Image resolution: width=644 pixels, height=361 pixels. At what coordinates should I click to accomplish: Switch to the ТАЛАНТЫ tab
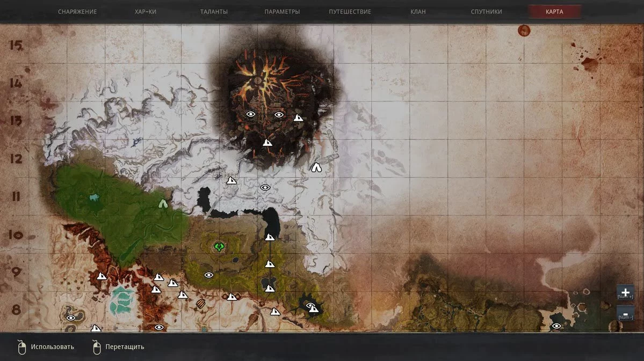(214, 12)
